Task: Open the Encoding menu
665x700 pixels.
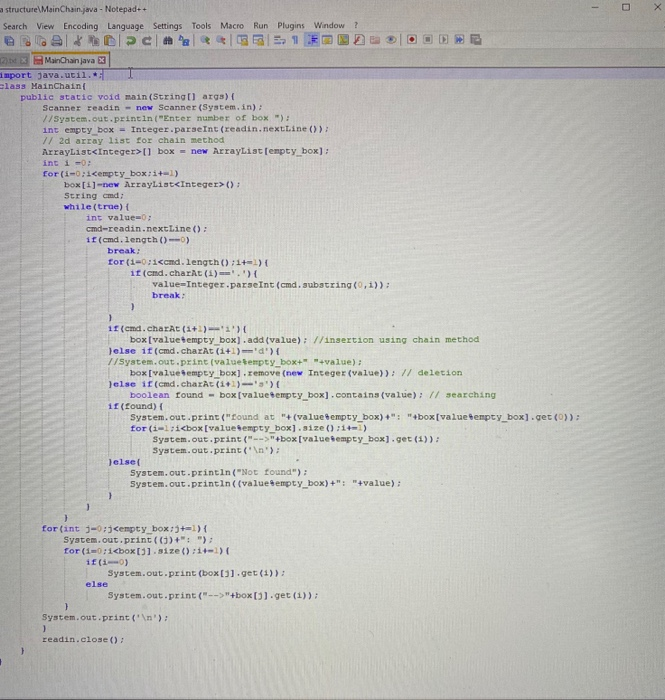Action: [x=80, y=26]
